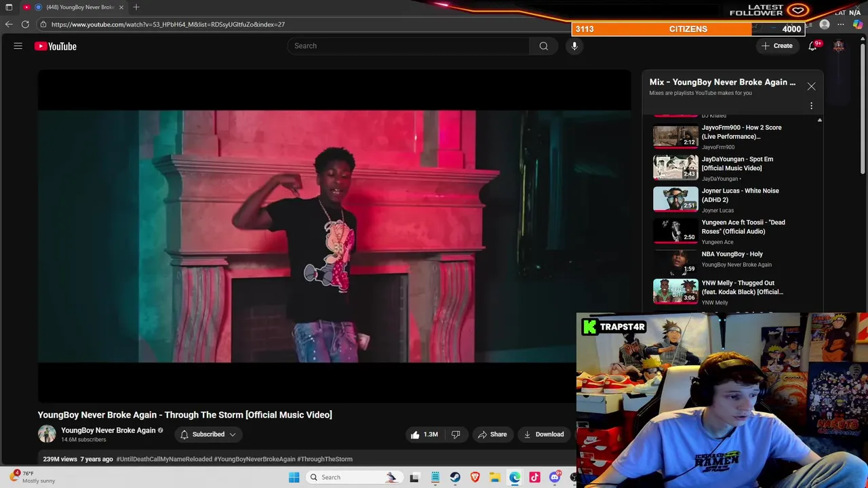The width and height of the screenshot is (868, 488).
Task: Open the YouTube account avatar menu
Action: (x=839, y=46)
